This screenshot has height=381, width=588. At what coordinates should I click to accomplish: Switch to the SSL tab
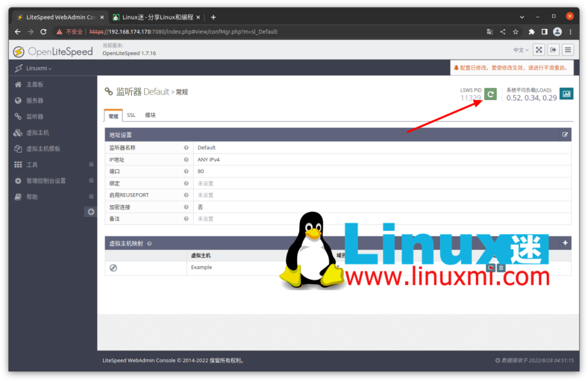(131, 115)
